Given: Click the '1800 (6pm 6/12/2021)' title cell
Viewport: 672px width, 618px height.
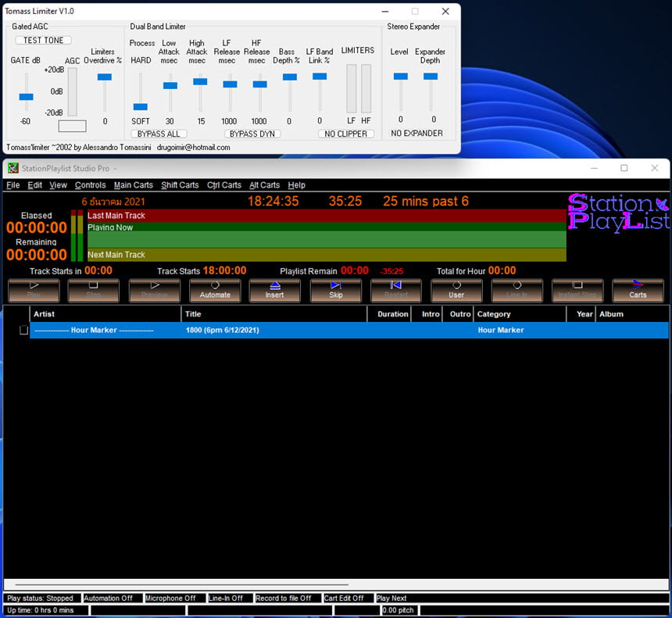Looking at the screenshot, I should point(223,330).
